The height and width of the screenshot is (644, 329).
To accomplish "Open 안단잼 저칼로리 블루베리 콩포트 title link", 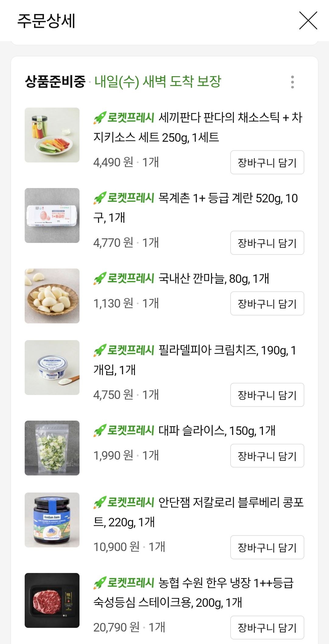I will [x=199, y=512].
